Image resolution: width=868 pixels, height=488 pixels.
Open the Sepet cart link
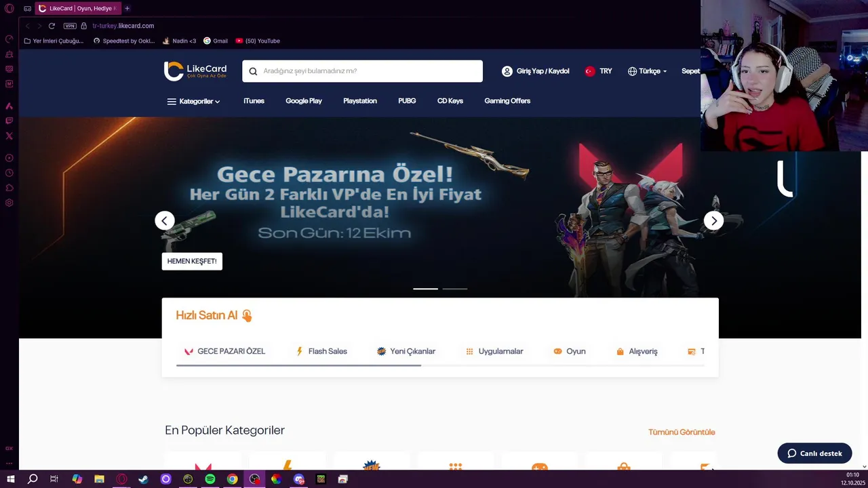[690, 71]
